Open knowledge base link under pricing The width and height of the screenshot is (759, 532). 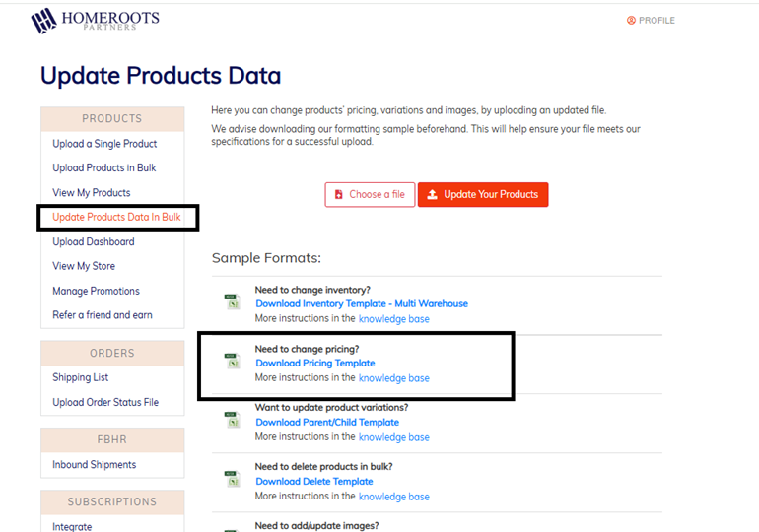393,378
